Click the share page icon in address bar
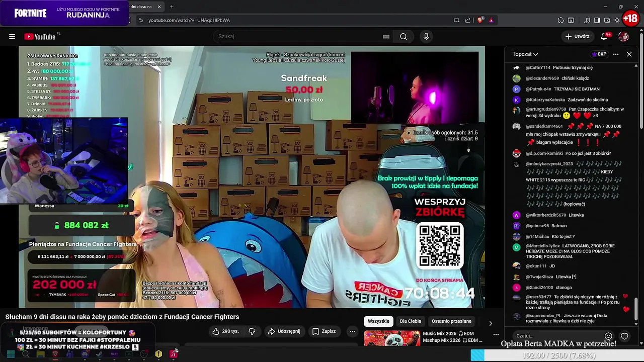The height and width of the screenshot is (362, 644). (x=468, y=20)
